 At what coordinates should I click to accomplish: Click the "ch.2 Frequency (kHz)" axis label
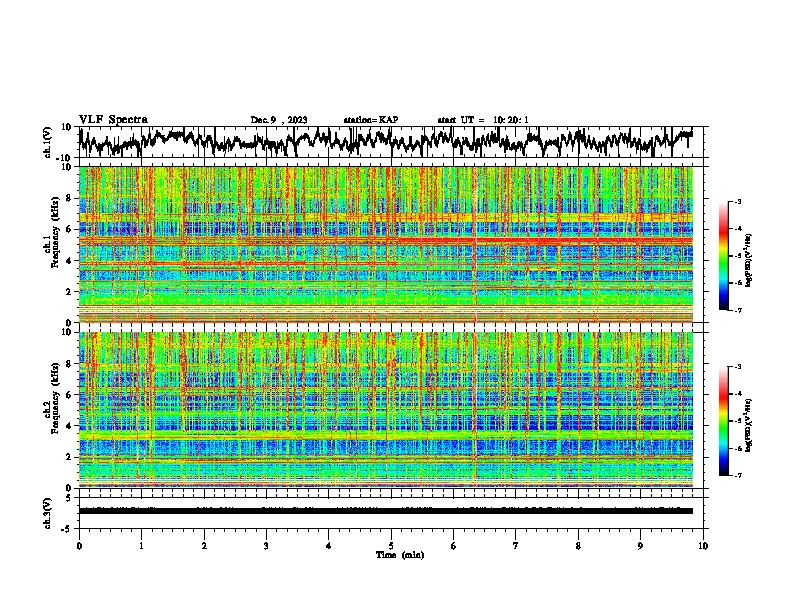[x=51, y=397]
